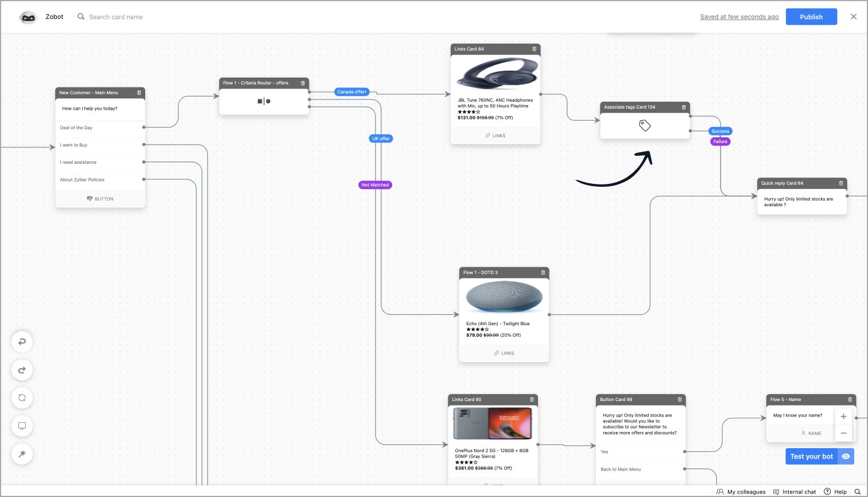Delete Quick reply Card 84 via trash icon
The image size is (868, 497).
(841, 183)
